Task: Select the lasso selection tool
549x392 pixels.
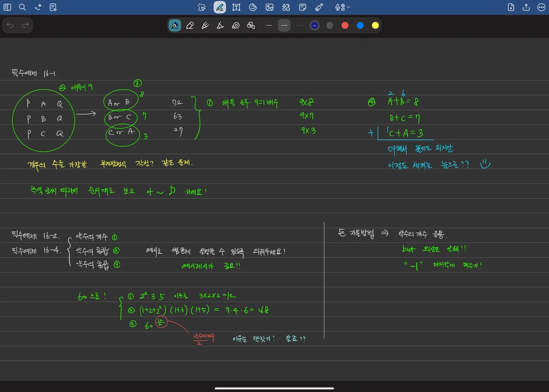Action: 202,7
